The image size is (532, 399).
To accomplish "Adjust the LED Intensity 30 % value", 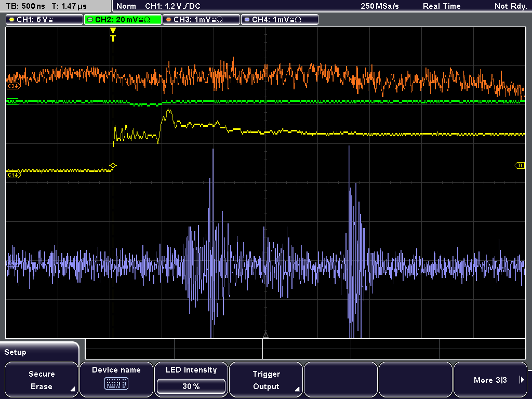I will click(191, 386).
